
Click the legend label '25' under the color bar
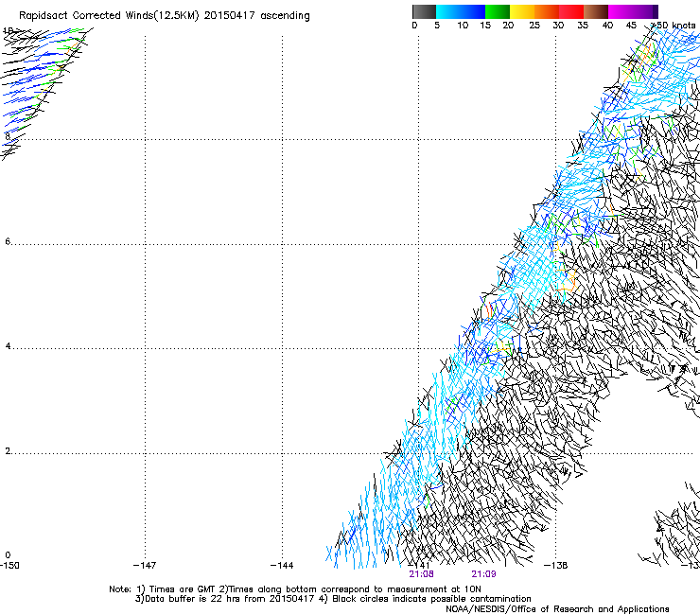click(x=534, y=26)
